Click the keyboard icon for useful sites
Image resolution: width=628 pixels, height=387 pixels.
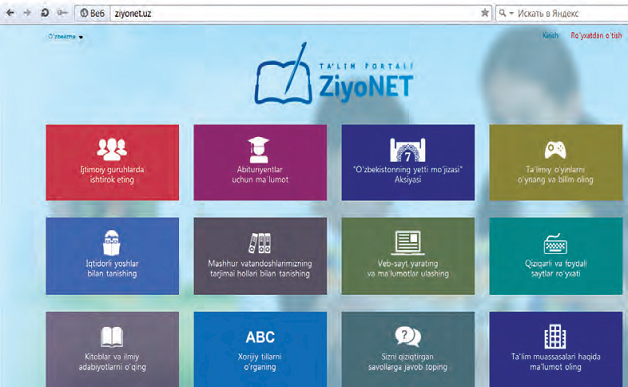(x=555, y=244)
